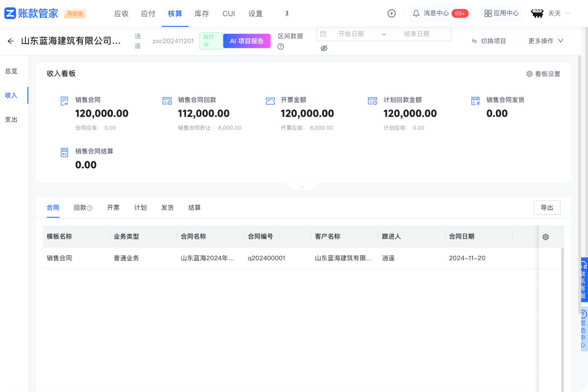
Task: Open the 应用中心 grid icon
Action: (488, 14)
